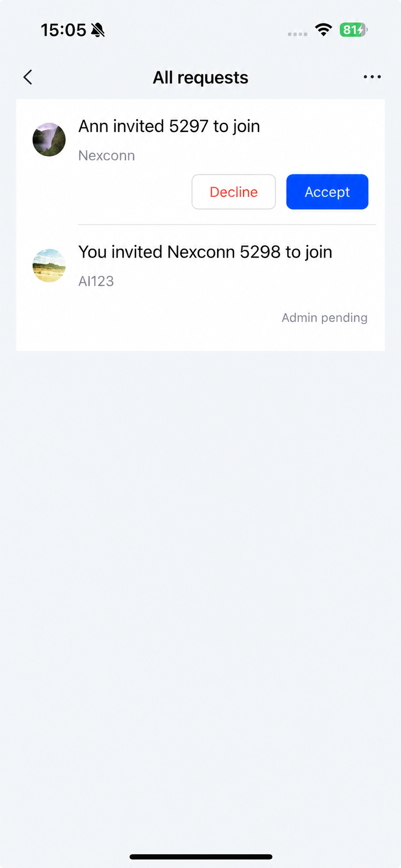Decline Ann's invitation request

coord(233,192)
